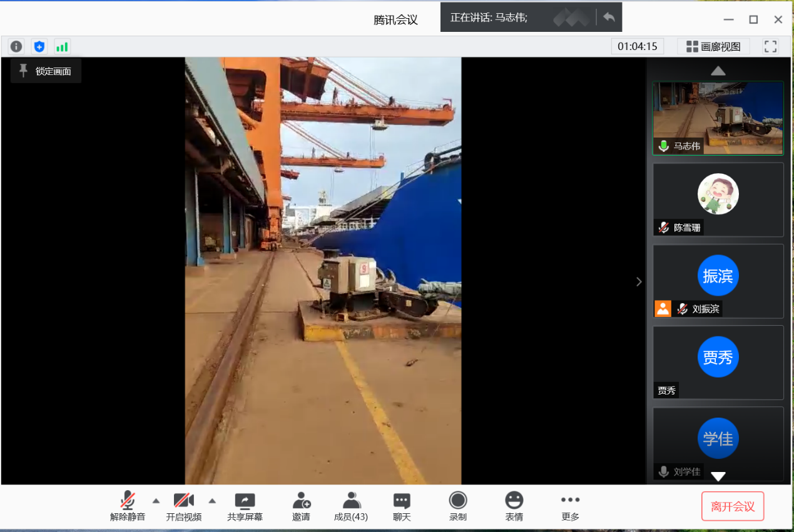794x532 pixels.
Task: Collapse the participant sidebar with chevron
Action: pos(639,281)
